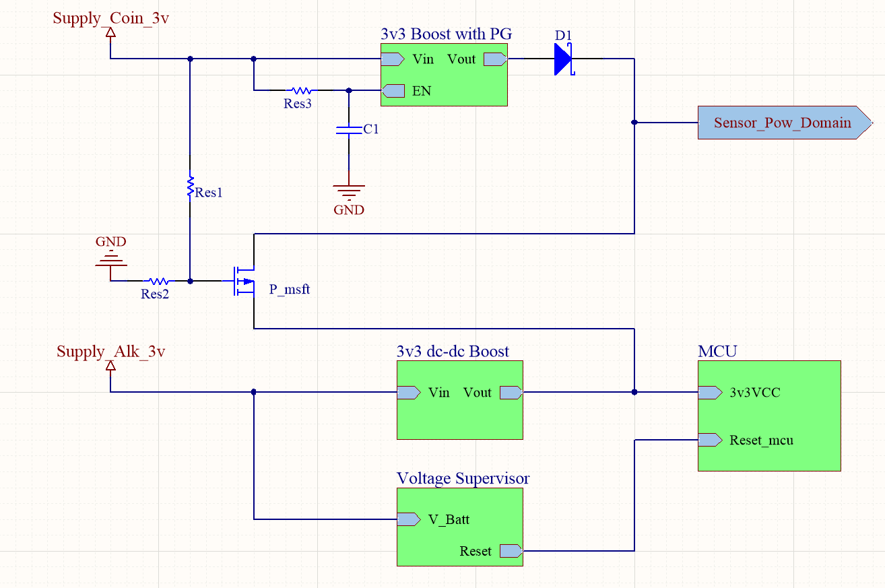The width and height of the screenshot is (885, 588).
Task: Click the Res2 designator text
Action: (x=155, y=294)
